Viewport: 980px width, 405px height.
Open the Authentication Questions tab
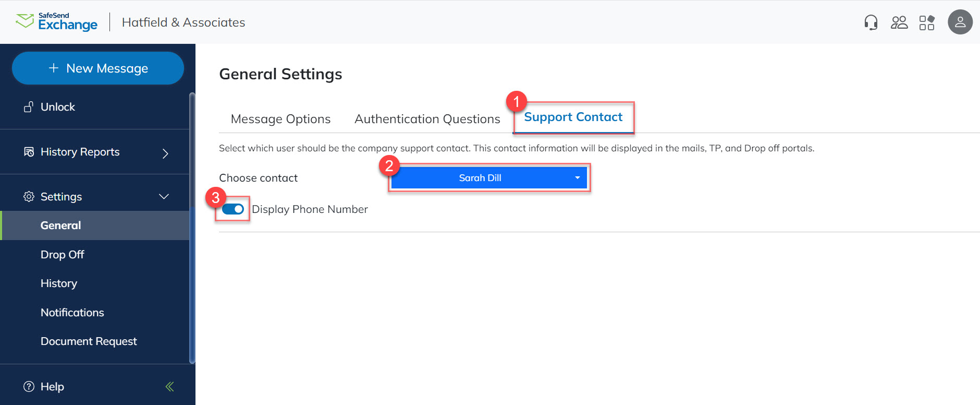(426, 119)
